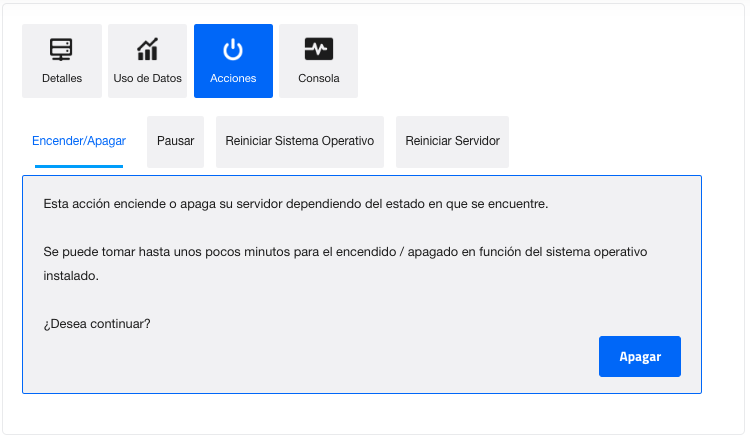
Task: Switch to the Pausar tab
Action: click(x=175, y=141)
